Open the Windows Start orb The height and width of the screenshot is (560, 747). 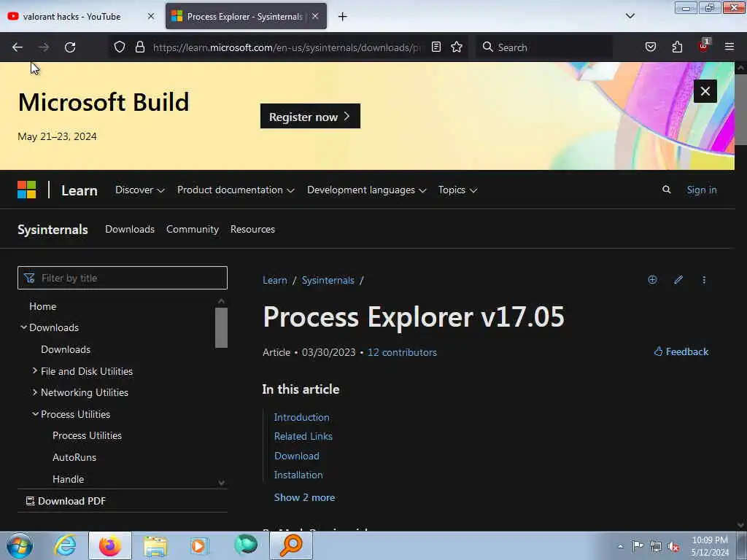click(x=20, y=545)
